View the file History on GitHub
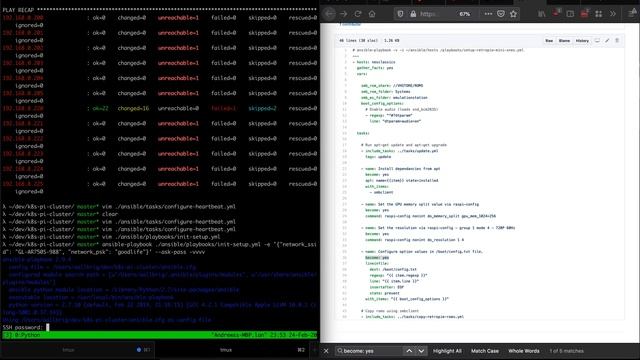The image size is (640, 360). coord(582,41)
